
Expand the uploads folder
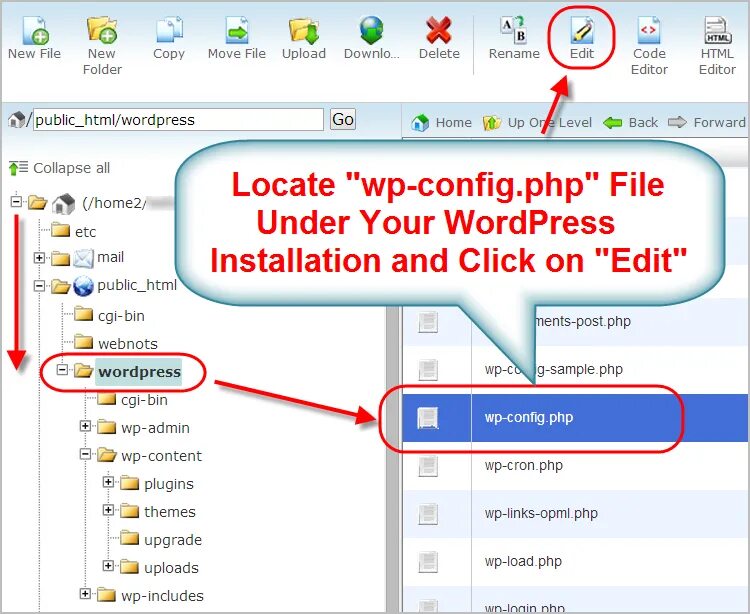pyautogui.click(x=108, y=566)
